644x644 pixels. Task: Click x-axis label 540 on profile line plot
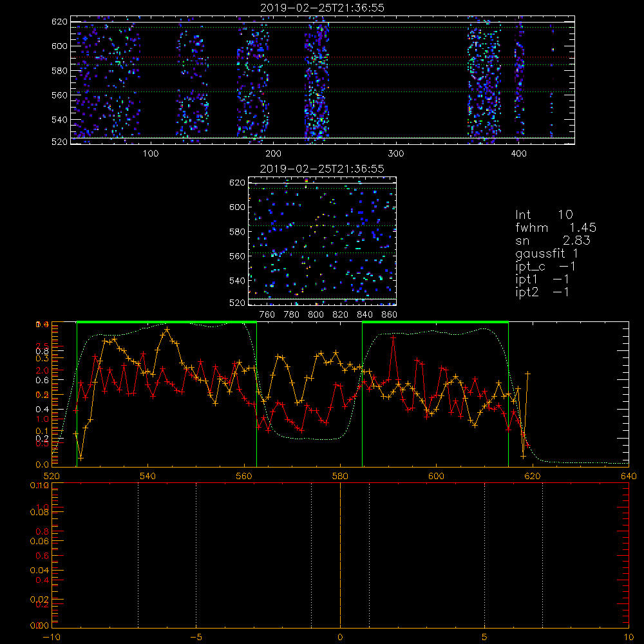click(x=148, y=476)
